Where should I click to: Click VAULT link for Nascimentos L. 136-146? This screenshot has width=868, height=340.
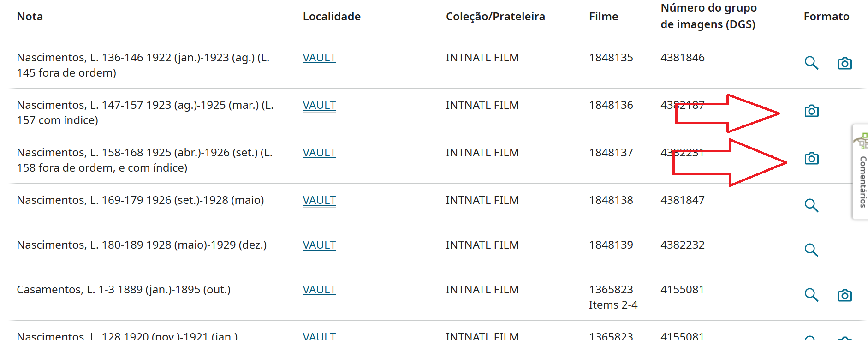[319, 58]
